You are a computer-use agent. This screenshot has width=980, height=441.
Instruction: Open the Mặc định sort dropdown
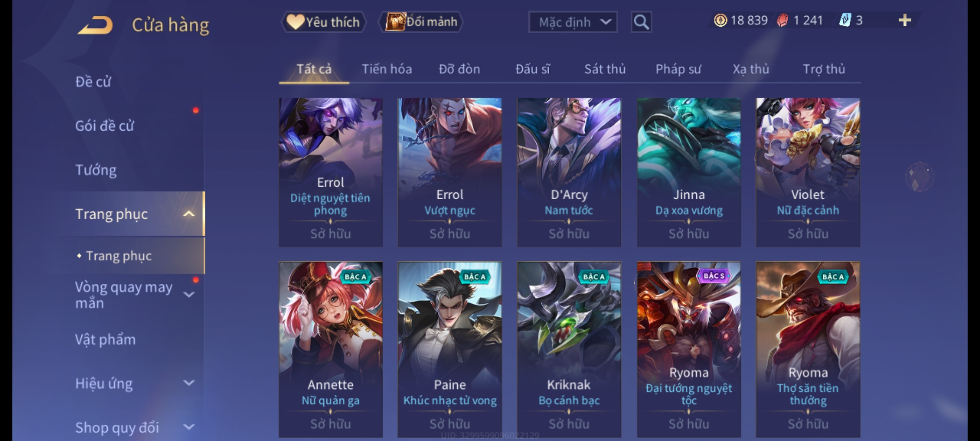point(572,22)
